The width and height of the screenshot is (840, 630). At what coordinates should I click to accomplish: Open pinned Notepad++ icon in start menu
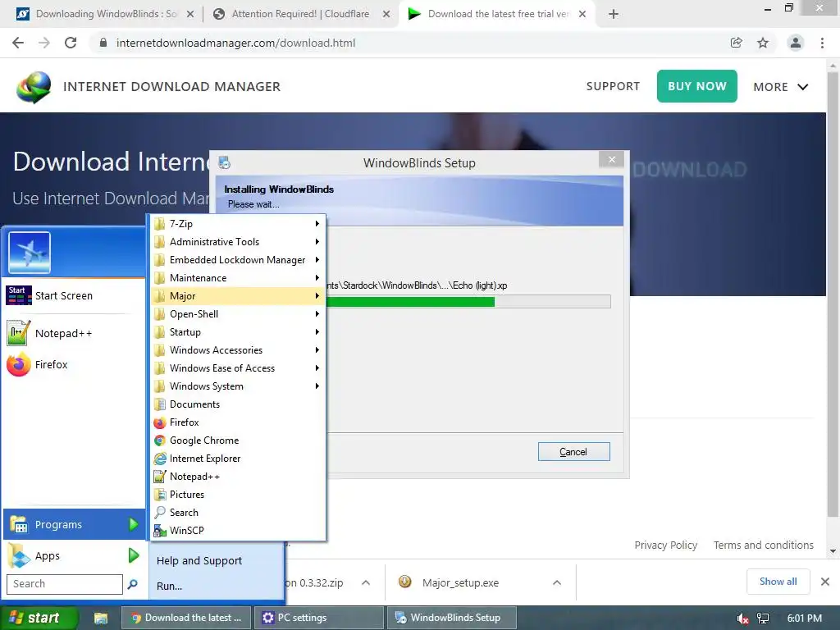pyautogui.click(x=19, y=333)
